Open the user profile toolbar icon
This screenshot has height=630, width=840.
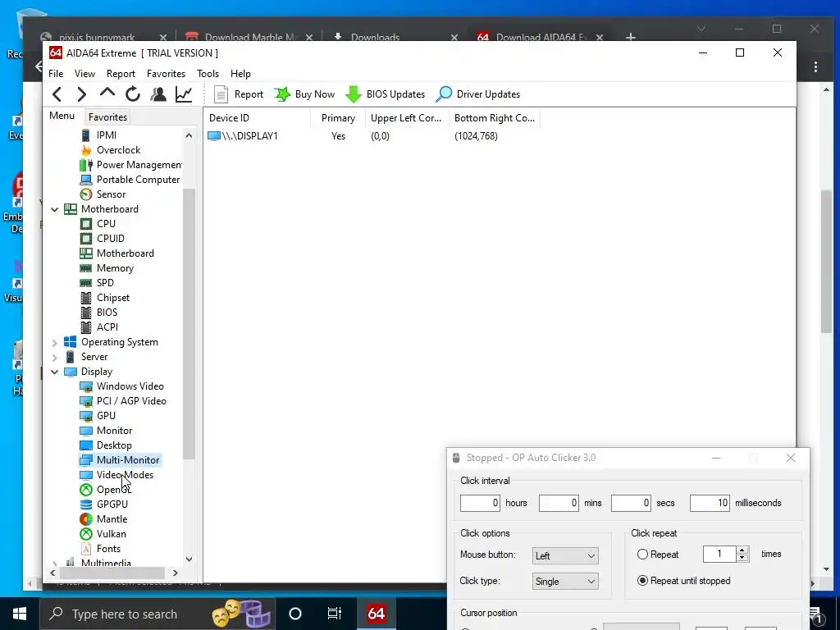point(158,94)
